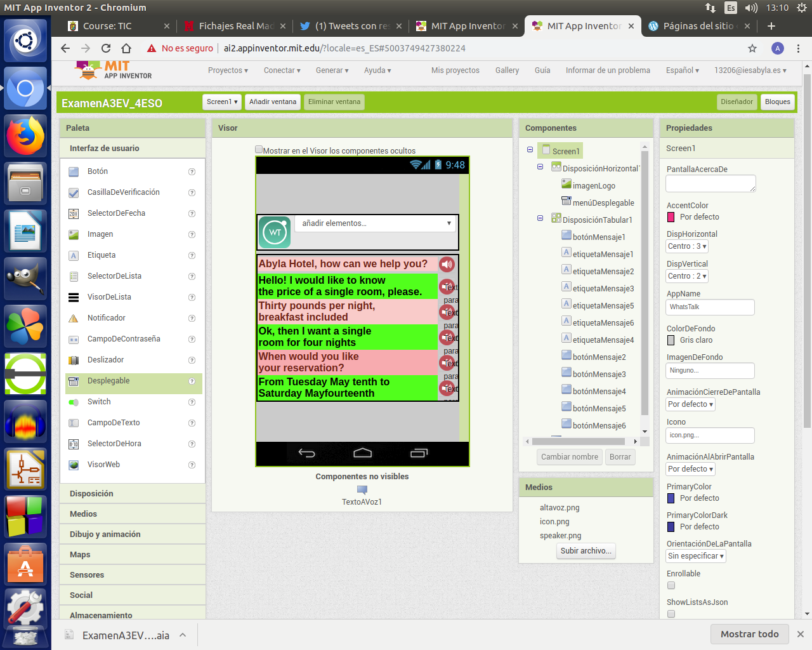Viewport: 812px width, 650px height.
Task: Click the Notificador warning icon in palette
Action: point(74,319)
